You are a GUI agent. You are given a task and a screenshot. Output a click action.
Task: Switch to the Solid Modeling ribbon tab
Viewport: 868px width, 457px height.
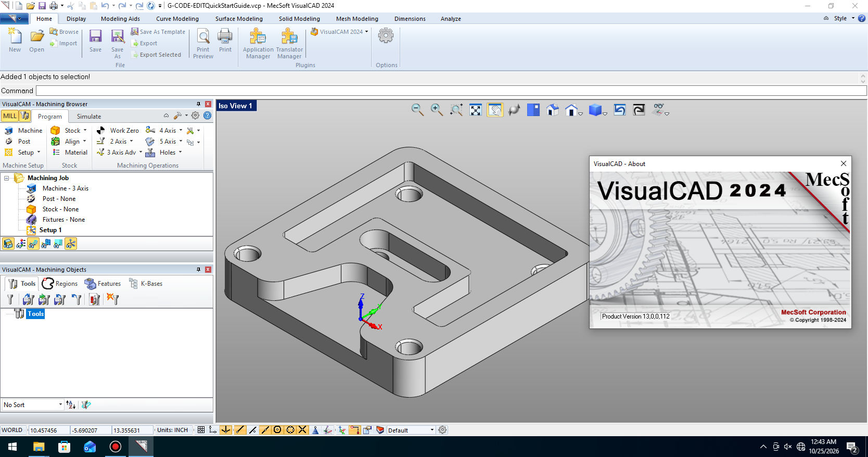point(299,19)
